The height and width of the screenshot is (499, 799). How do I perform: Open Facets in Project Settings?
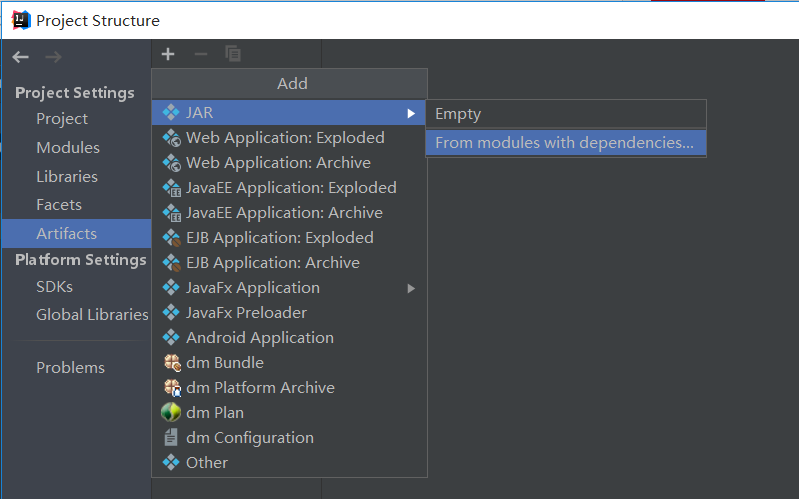pyautogui.click(x=59, y=204)
